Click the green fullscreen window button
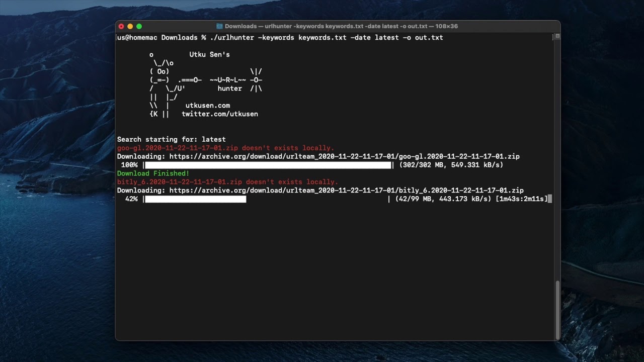The image size is (644, 362). click(x=139, y=26)
